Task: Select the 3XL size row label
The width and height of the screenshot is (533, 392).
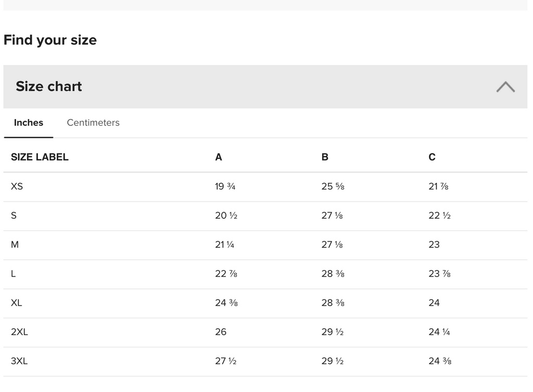Action: 19,361
